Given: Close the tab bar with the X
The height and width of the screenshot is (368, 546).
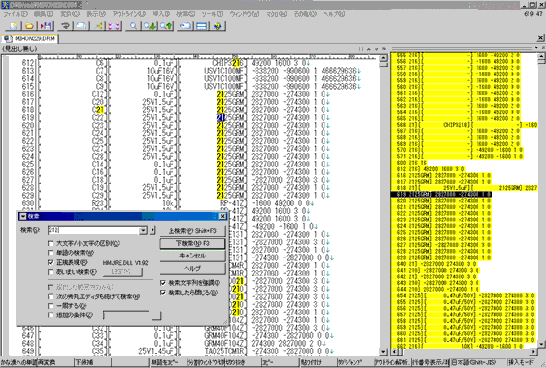Looking at the screenshot, I should (x=541, y=38).
